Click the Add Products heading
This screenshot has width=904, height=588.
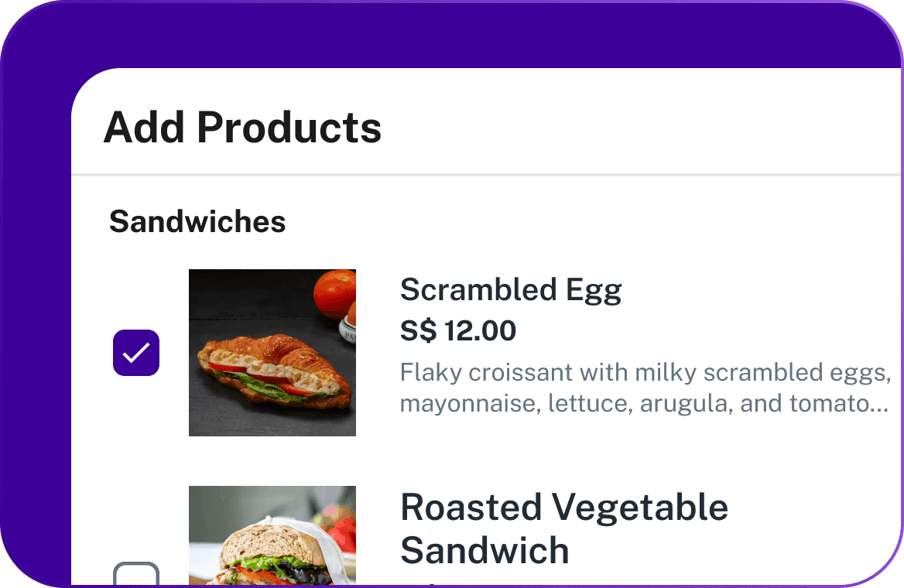tap(242, 128)
